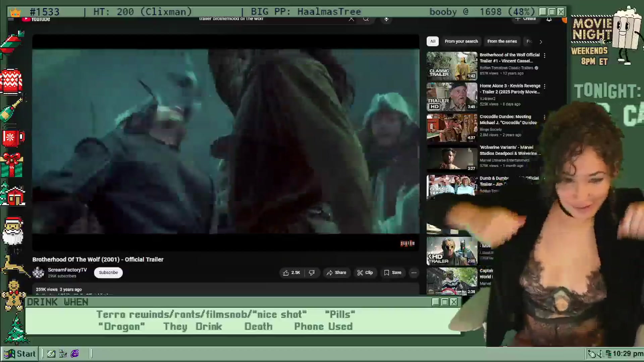The width and height of the screenshot is (644, 362).
Task: Click the 10:29 pm system clock
Action: point(628,354)
